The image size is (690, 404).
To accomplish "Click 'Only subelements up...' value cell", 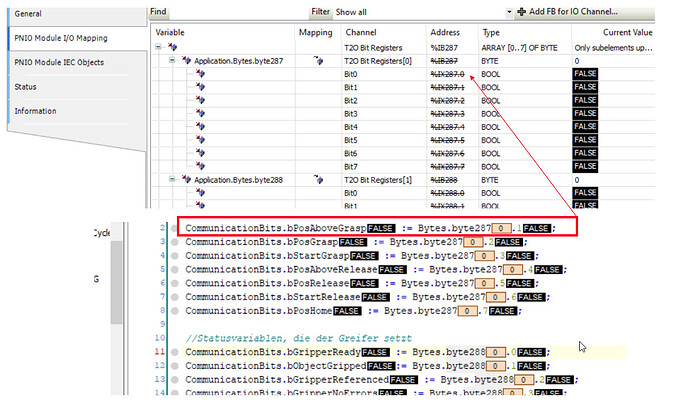I will point(613,48).
